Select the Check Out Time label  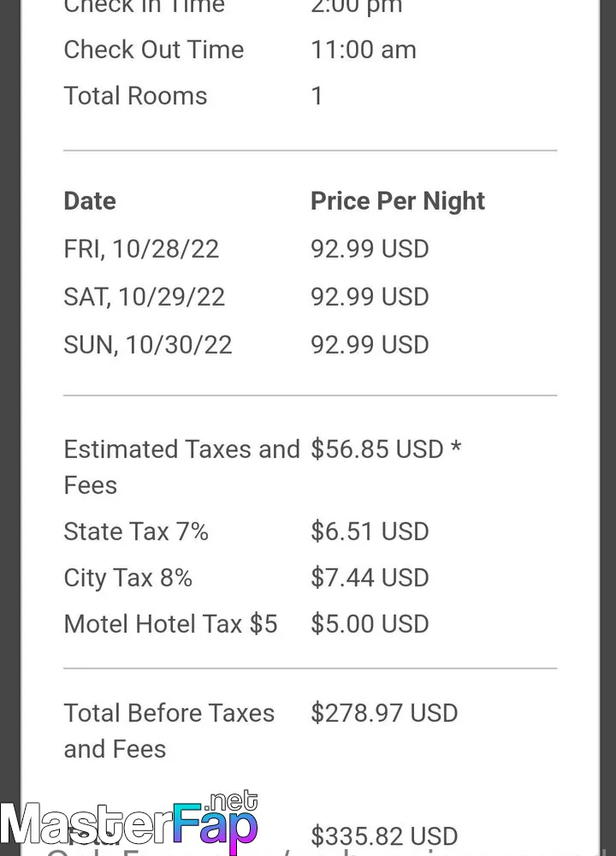tap(154, 50)
